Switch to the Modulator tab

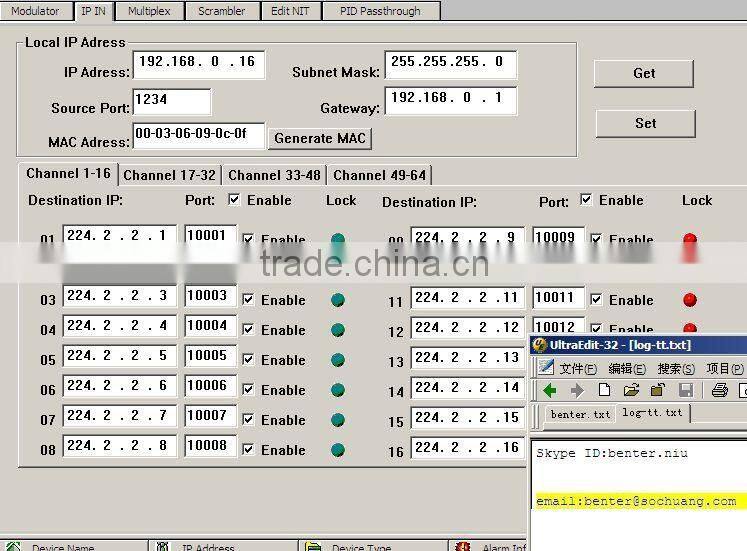pyautogui.click(x=35, y=10)
